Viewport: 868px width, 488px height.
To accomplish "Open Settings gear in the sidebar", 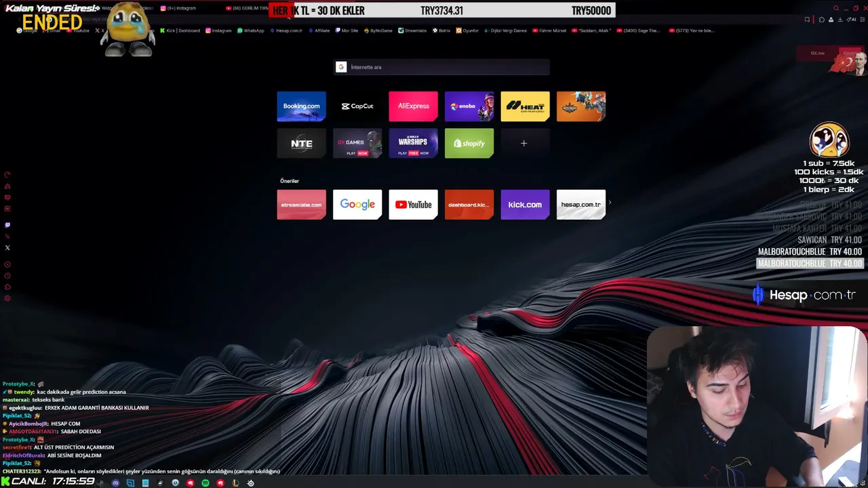I will pyautogui.click(x=7, y=298).
